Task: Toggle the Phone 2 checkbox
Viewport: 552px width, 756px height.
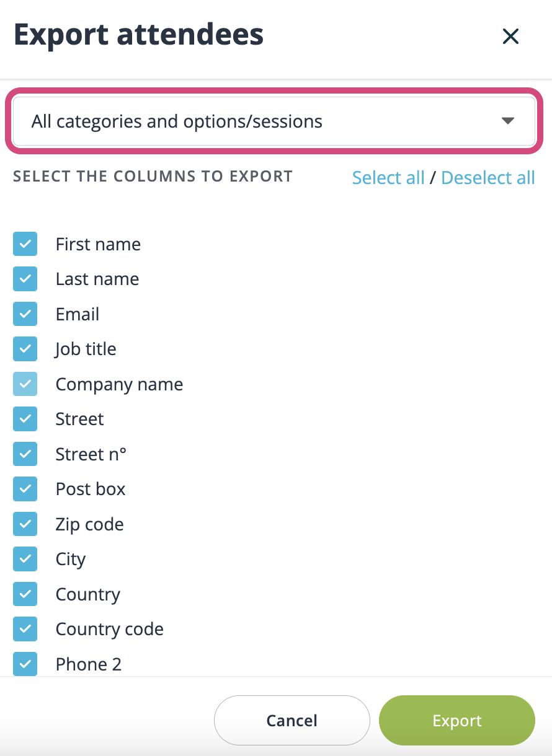Action: (25, 664)
